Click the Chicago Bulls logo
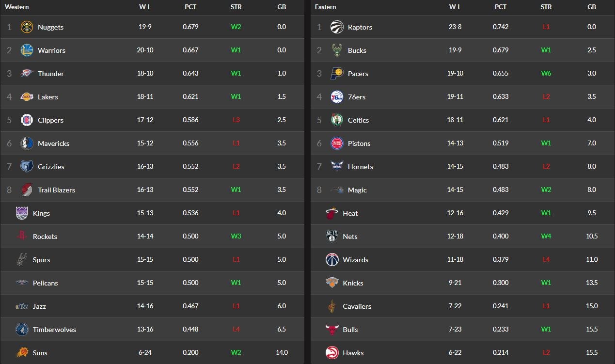 tap(332, 330)
